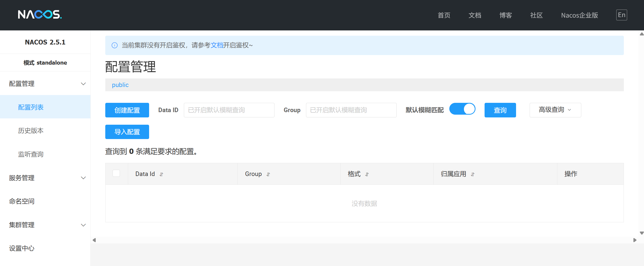644x266 pixels.
Task: Click the NACOS logo
Action: tap(40, 15)
